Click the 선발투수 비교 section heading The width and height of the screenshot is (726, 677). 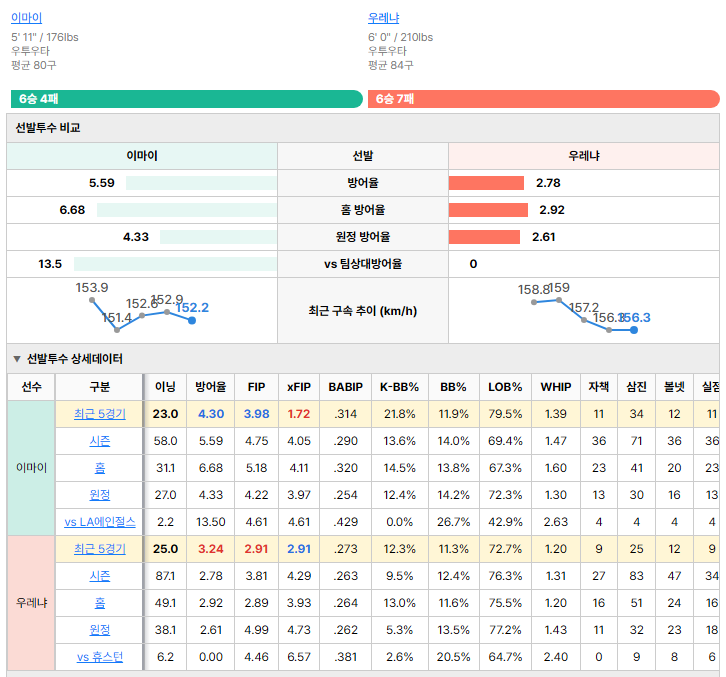(48, 128)
